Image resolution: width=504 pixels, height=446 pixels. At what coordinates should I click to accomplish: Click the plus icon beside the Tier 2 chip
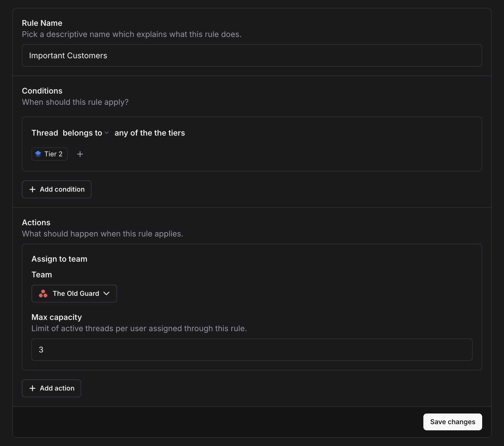80,154
